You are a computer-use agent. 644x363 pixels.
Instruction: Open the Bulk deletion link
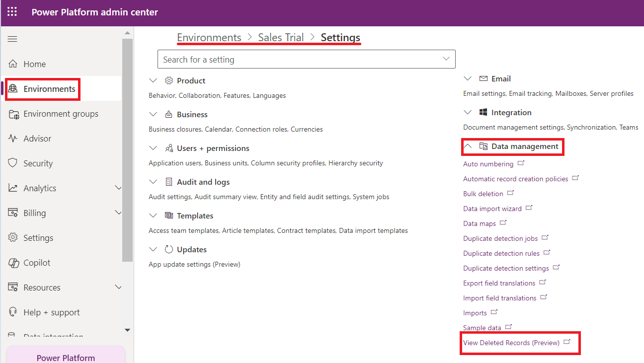point(483,194)
